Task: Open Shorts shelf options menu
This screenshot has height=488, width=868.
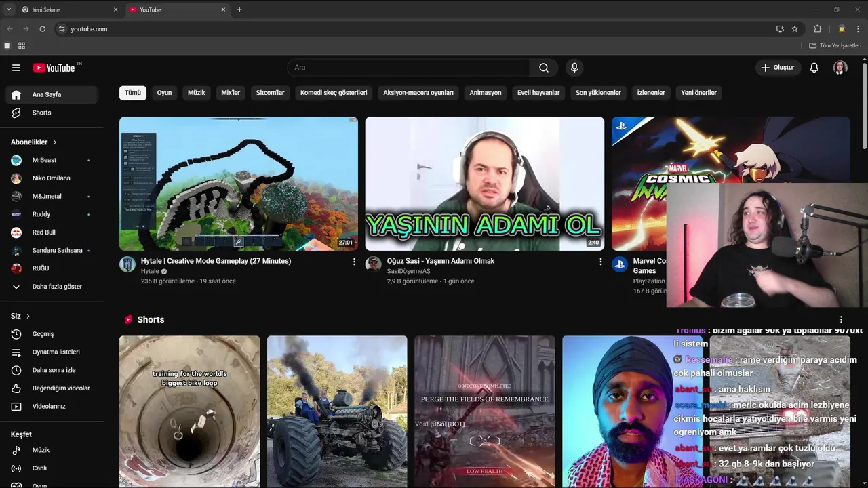Action: 842,320
